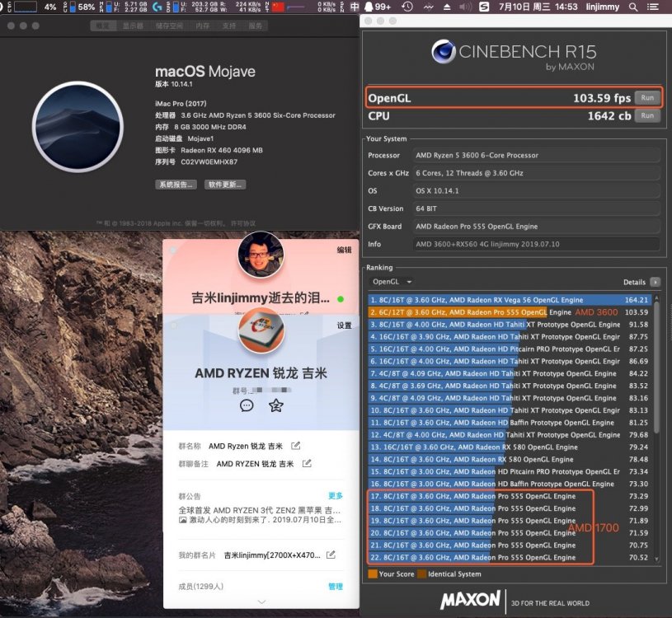Click the Logitech G icon in menu bar
This screenshot has height=618, width=672.
[x=157, y=7]
